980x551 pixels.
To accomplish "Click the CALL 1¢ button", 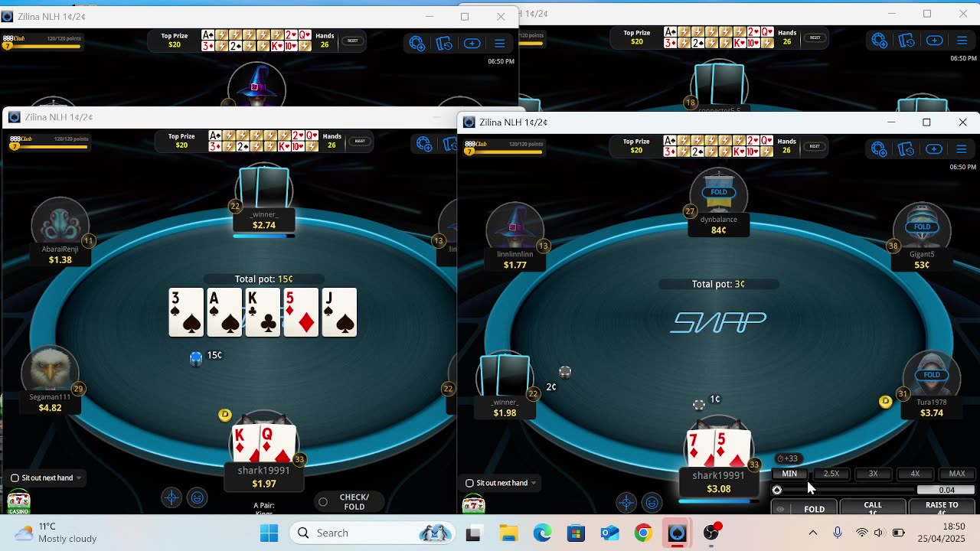I will tap(873, 507).
